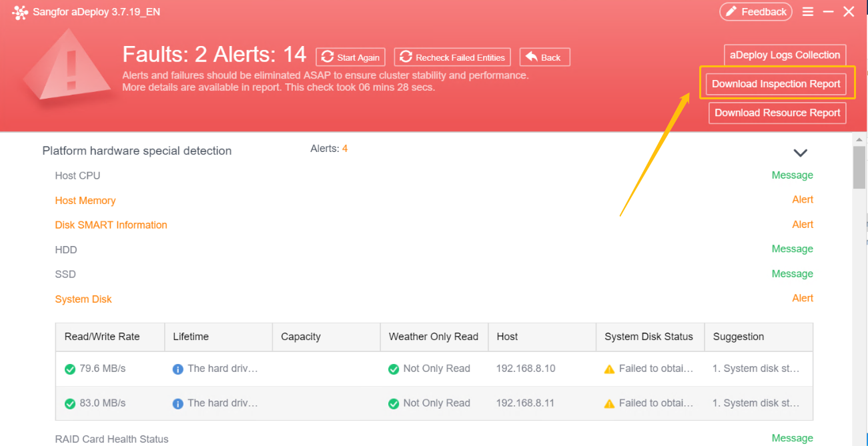
Task: Expand the Host Memory alert item
Action: click(85, 200)
